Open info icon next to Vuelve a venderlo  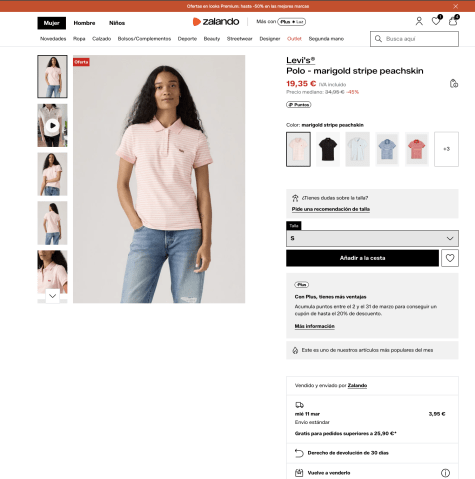click(x=445, y=473)
